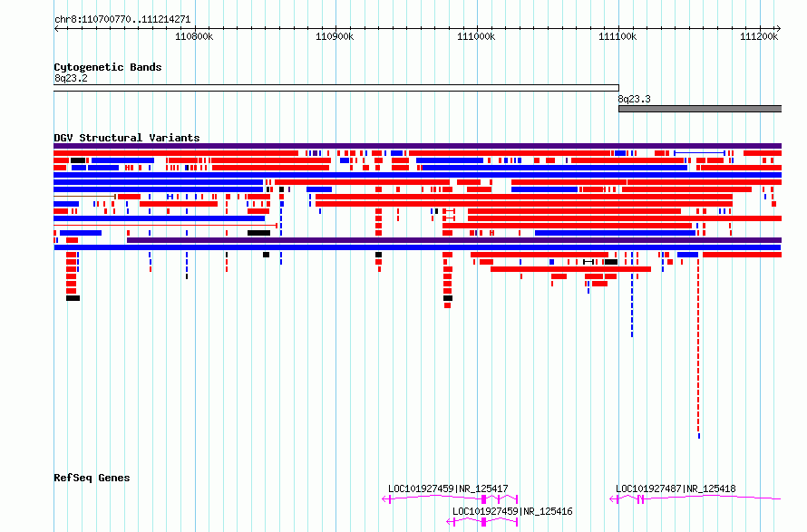Click the white 8q23.2 cytoband bar

(336, 88)
